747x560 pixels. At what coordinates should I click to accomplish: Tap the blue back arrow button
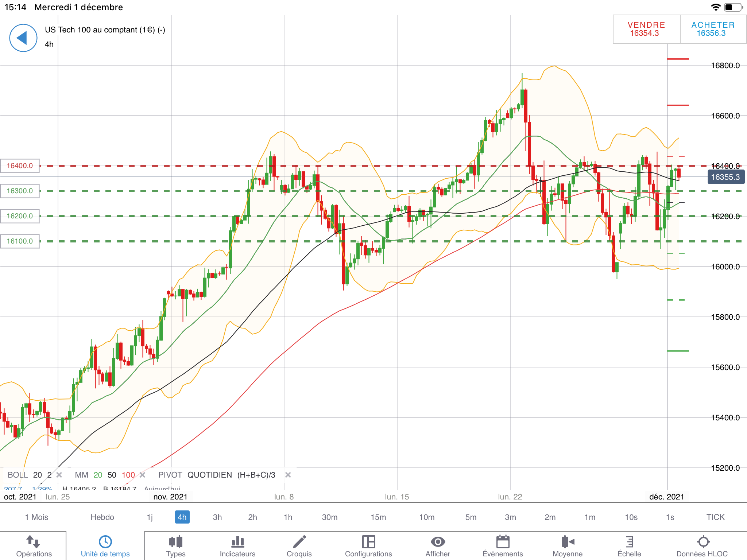(x=23, y=38)
